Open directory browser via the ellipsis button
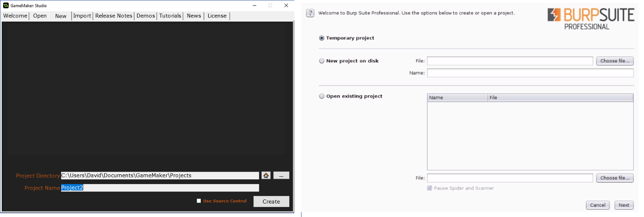This screenshot has height=217, width=644. pyautogui.click(x=281, y=176)
